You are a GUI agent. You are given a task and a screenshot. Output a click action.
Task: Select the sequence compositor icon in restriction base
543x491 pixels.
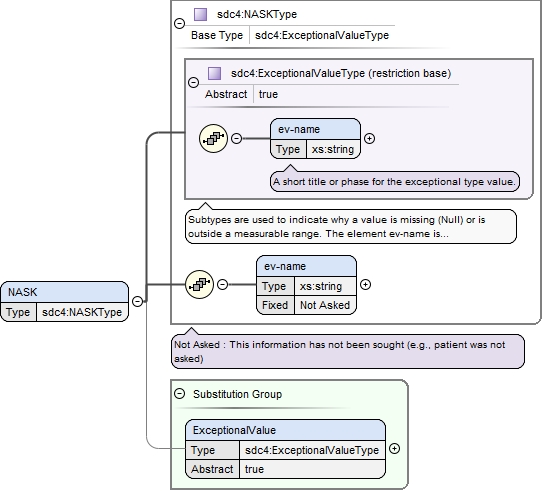coord(213,139)
